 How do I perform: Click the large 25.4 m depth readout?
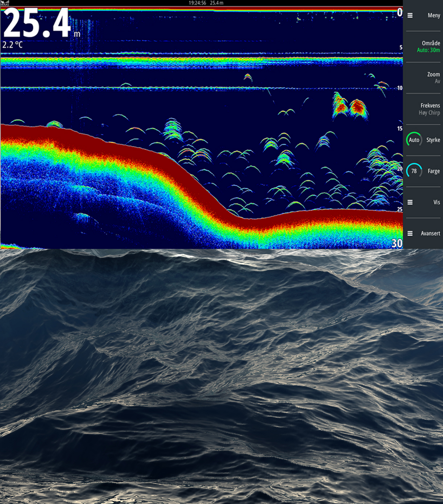click(38, 24)
